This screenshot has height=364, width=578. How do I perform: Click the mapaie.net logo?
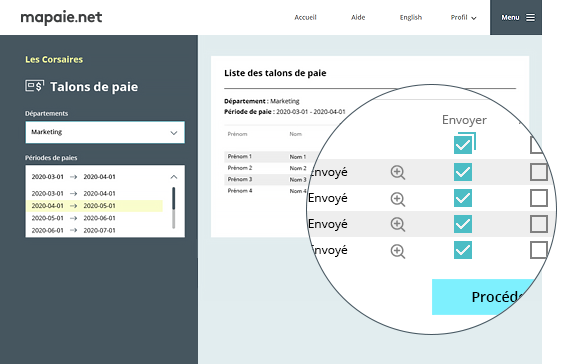[61, 17]
